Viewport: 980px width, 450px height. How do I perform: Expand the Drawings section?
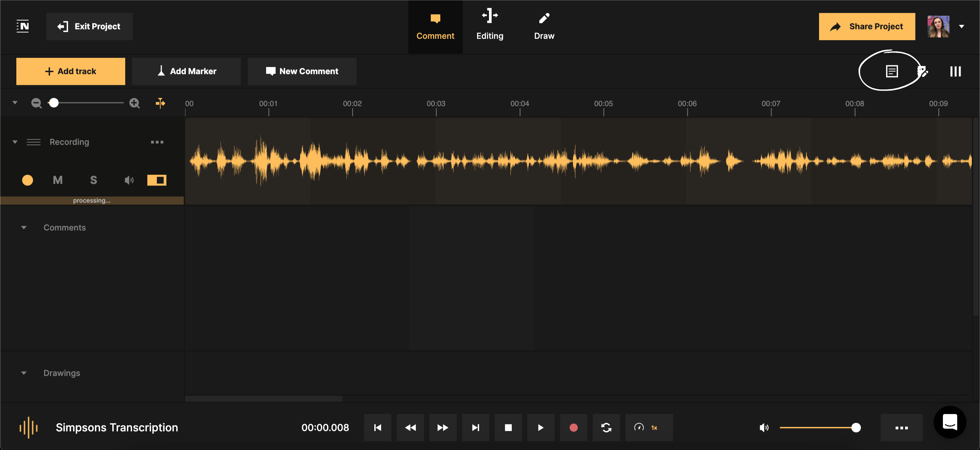(x=24, y=373)
